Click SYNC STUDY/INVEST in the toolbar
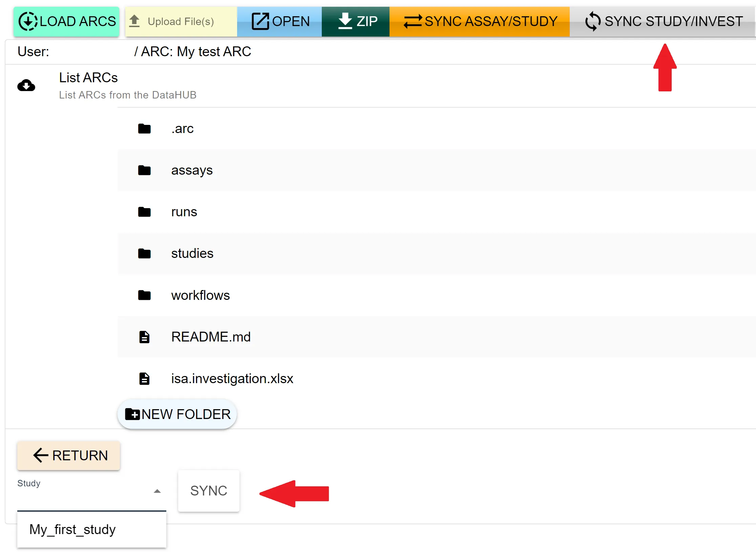 click(663, 22)
